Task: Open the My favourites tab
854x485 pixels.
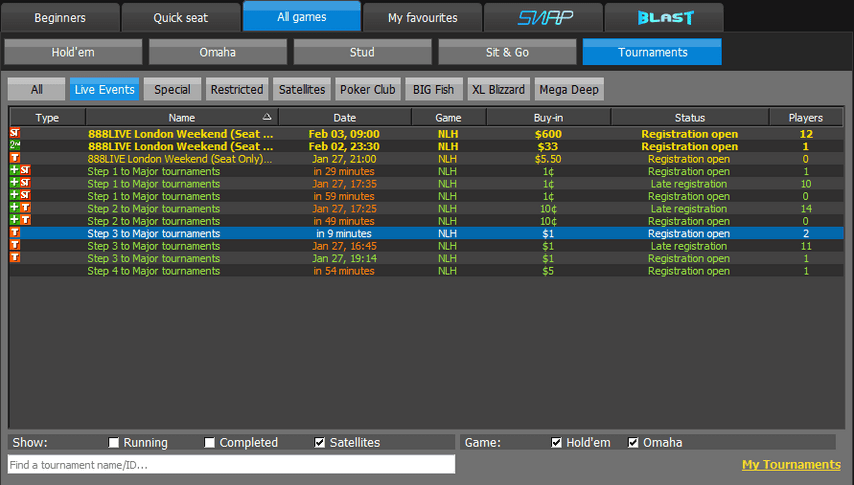Action: pos(423,17)
